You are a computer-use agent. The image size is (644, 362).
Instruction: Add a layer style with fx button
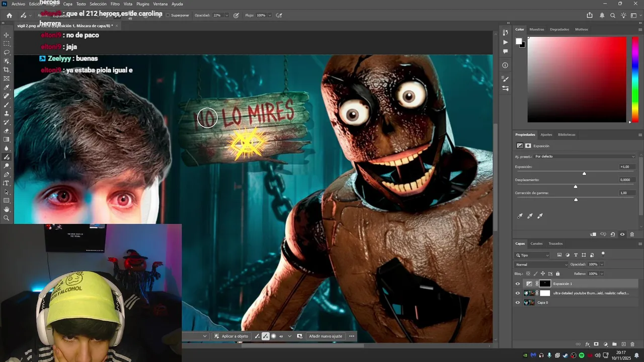(x=587, y=344)
